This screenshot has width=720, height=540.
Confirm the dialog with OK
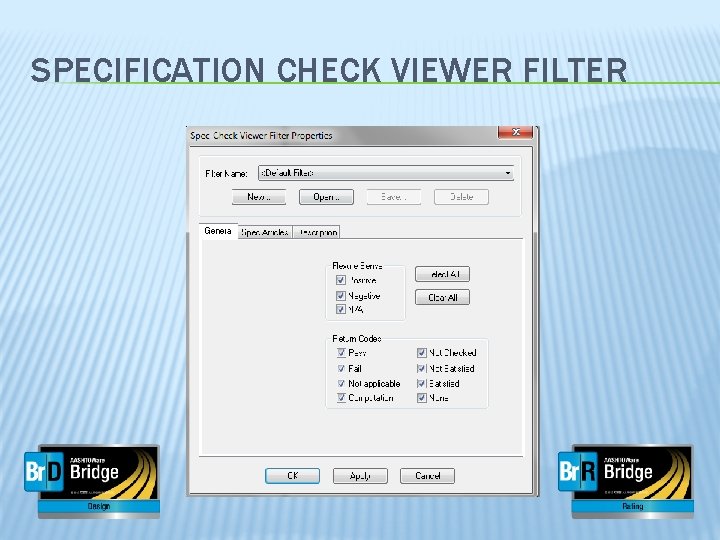pyautogui.click(x=292, y=476)
